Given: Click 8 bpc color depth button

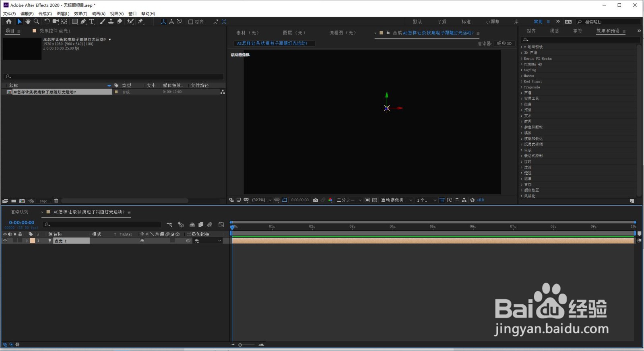Looking at the screenshot, I should 43,201.
